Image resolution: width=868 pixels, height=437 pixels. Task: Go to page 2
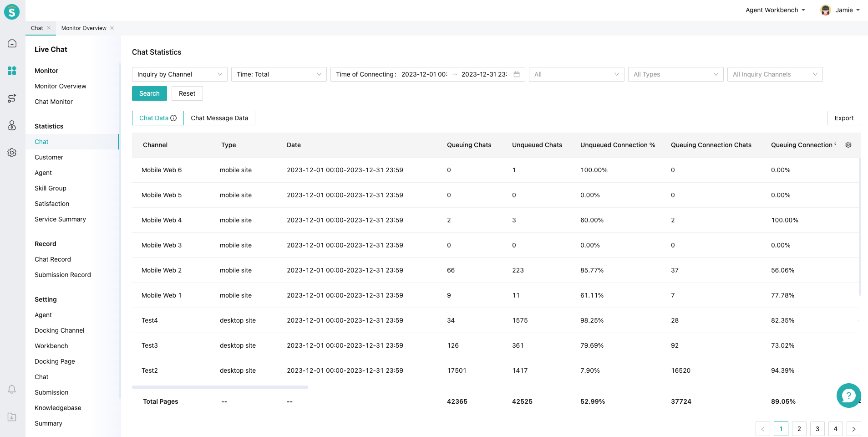[x=799, y=429]
